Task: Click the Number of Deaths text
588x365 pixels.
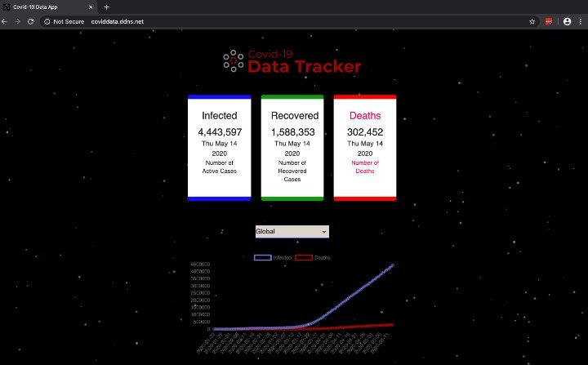Action: click(x=365, y=167)
